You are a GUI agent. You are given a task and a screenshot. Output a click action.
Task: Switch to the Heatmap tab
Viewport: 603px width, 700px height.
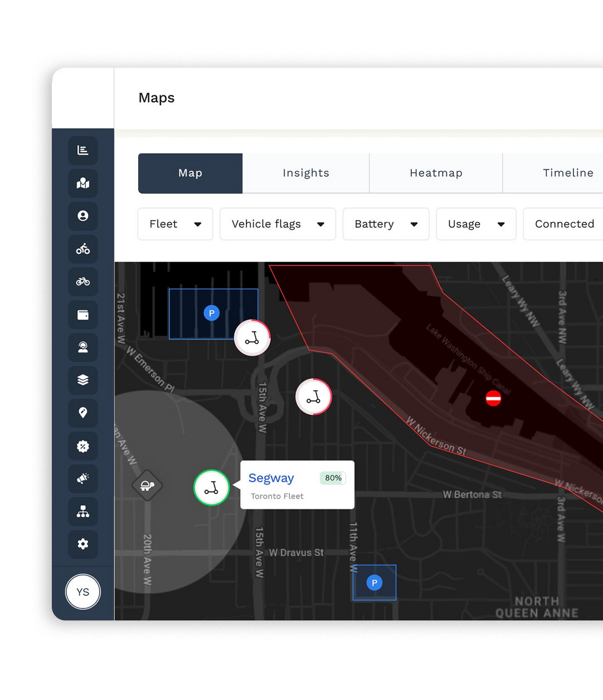click(x=436, y=173)
